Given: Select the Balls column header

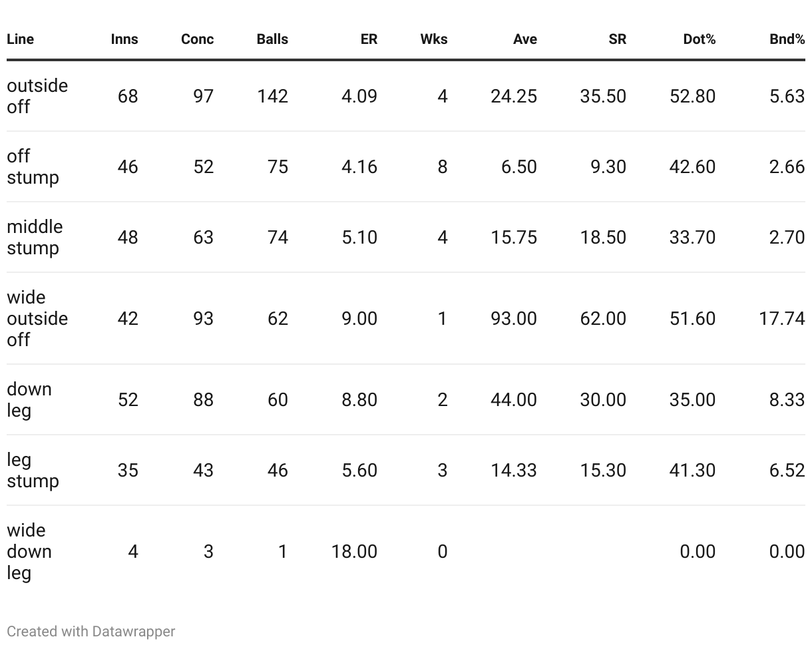Looking at the screenshot, I should (x=272, y=39).
